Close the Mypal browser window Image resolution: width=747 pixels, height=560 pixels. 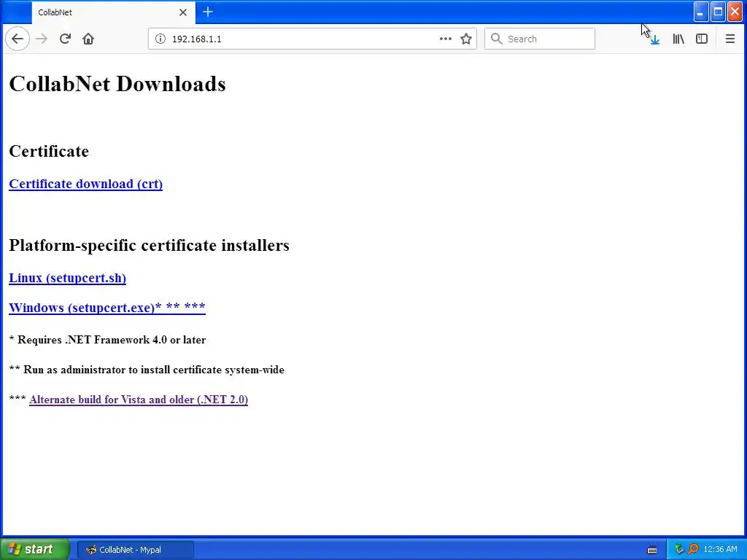tap(735, 12)
